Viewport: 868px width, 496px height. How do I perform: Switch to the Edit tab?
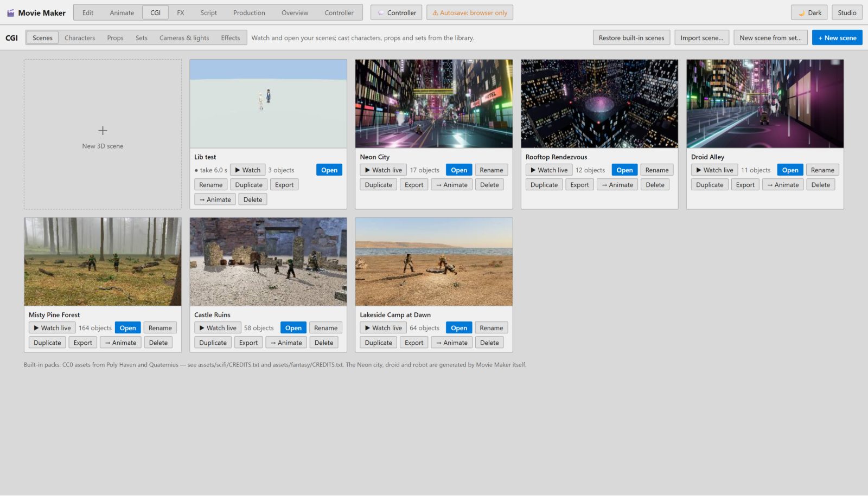coord(88,12)
